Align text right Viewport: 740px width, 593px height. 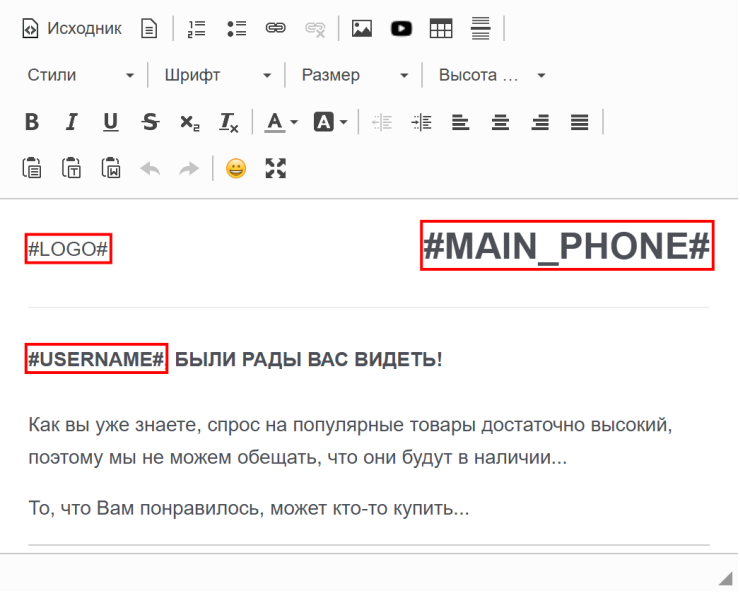540,122
